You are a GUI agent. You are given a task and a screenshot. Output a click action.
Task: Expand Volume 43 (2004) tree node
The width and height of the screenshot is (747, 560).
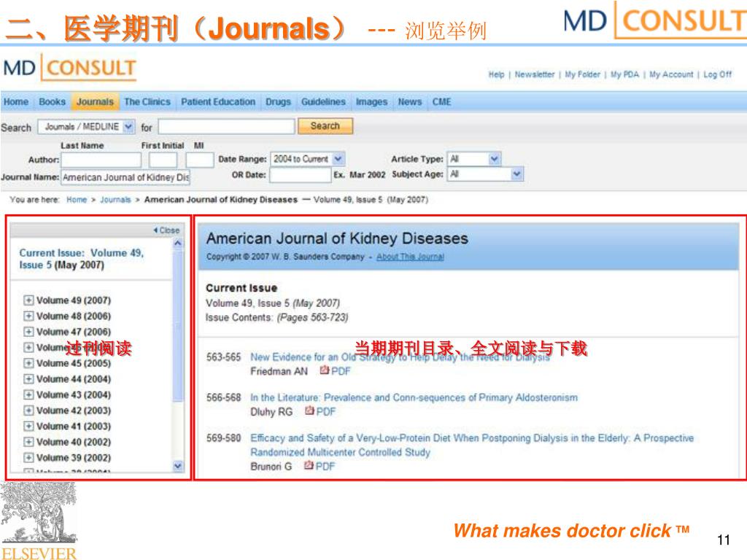click(28, 394)
